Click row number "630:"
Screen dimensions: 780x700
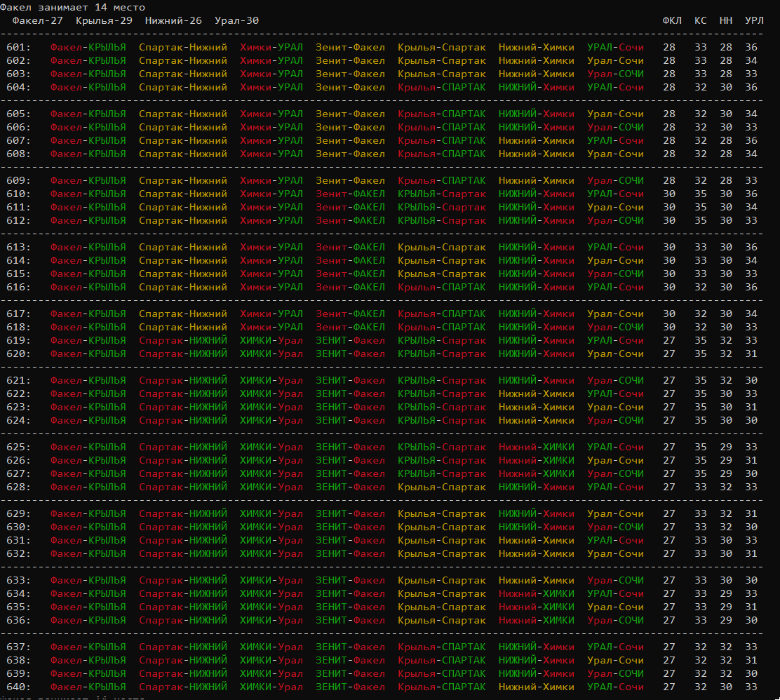tap(18, 527)
